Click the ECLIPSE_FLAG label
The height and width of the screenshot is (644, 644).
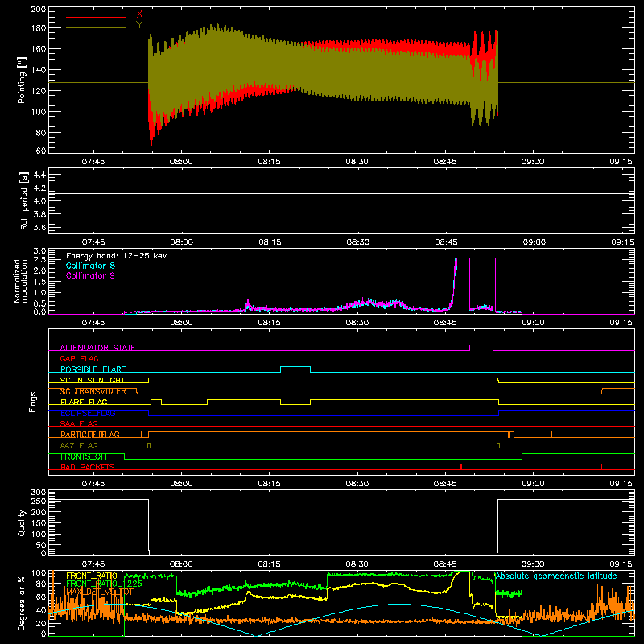[88, 413]
